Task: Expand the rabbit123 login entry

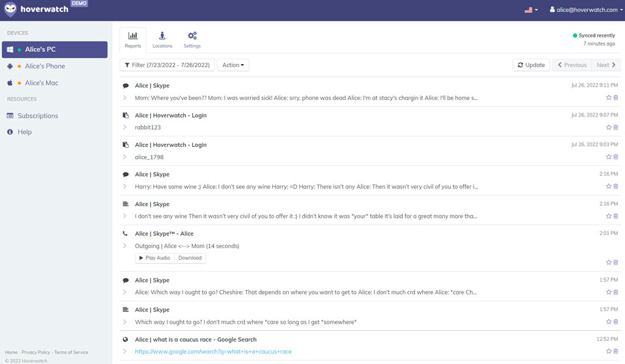Action: tap(125, 127)
